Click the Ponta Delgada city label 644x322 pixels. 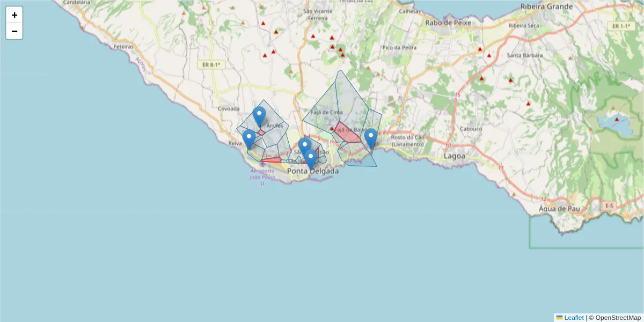[x=313, y=171]
